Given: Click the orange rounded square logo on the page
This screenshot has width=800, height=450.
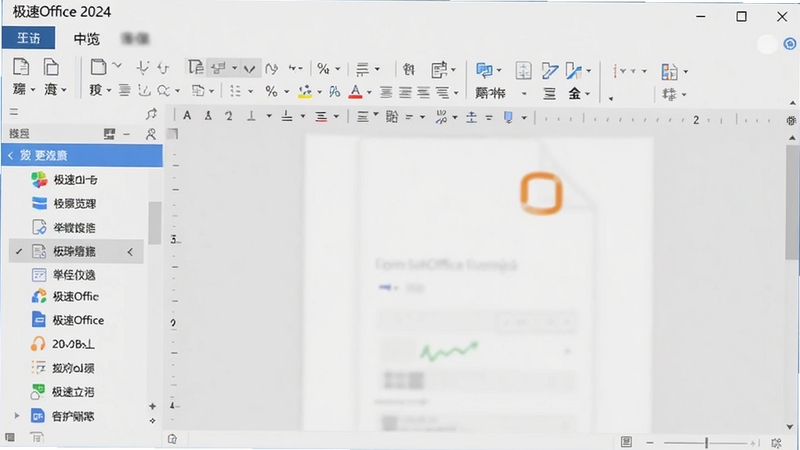Looking at the screenshot, I should [541, 193].
